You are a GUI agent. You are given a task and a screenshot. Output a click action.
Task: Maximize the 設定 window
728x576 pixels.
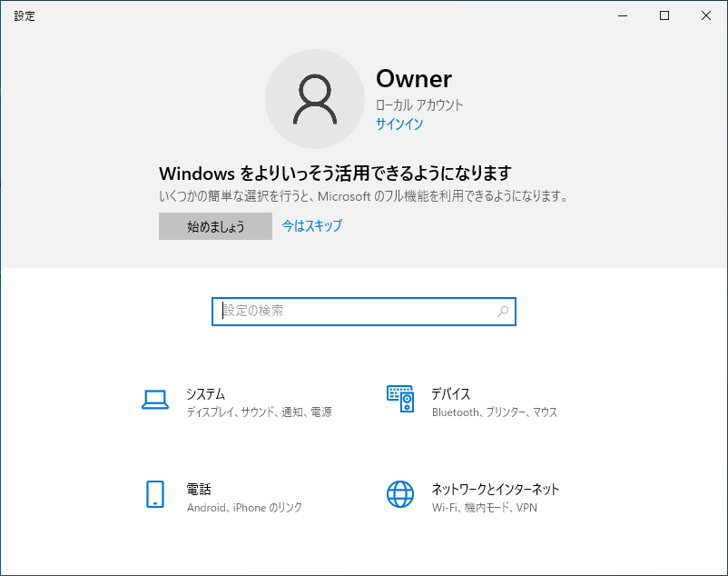tap(664, 15)
